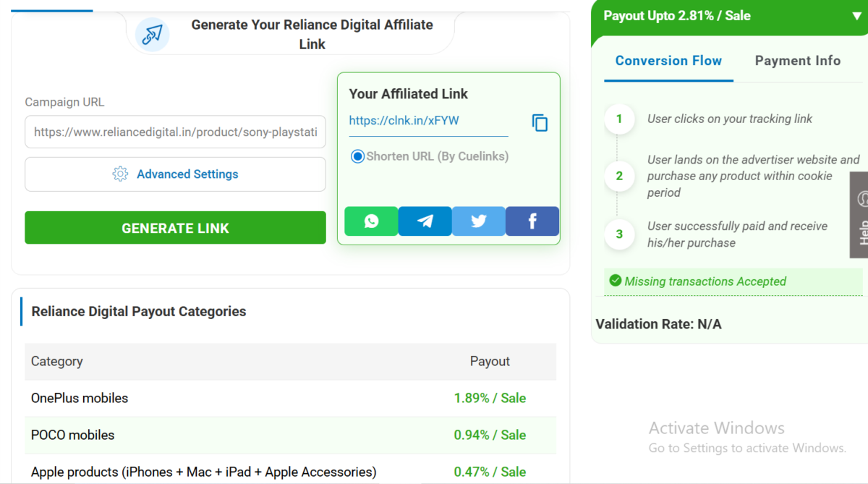Copy the affiliated link using copy icon
Viewport: 868px width, 484px height.
[x=540, y=123]
